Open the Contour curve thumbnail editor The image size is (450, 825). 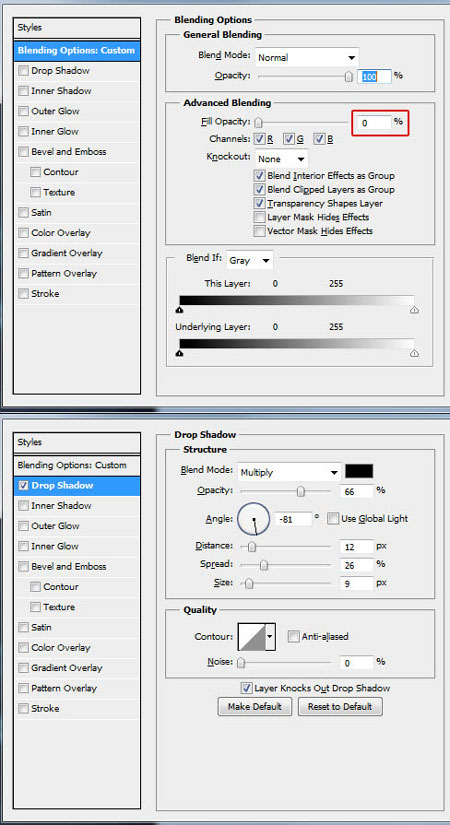pyautogui.click(x=252, y=637)
